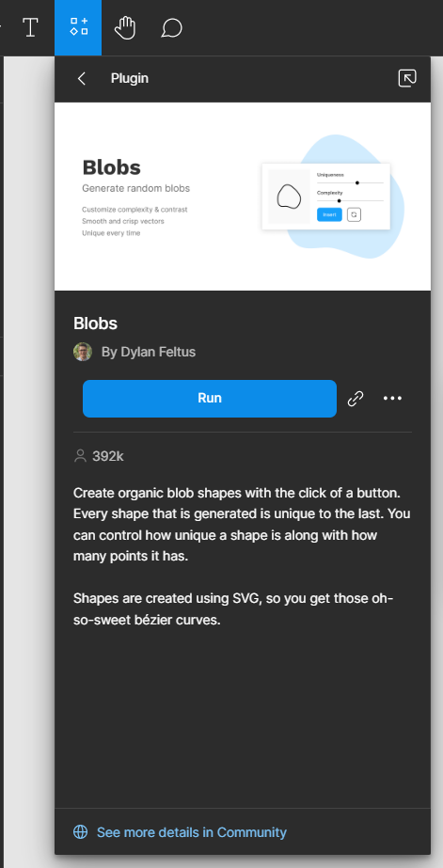Click the Complexity slider in the preview
443x868 pixels.
click(350, 200)
